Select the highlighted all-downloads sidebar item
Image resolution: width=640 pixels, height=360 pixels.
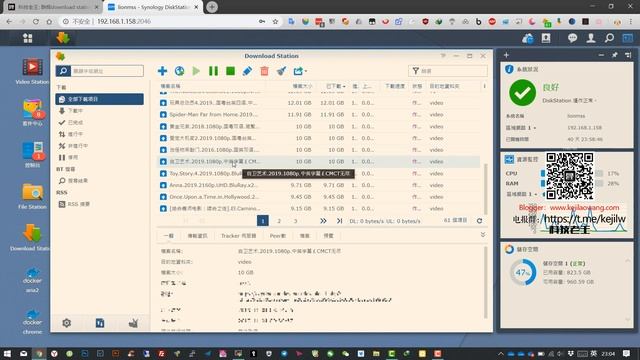click(100, 99)
